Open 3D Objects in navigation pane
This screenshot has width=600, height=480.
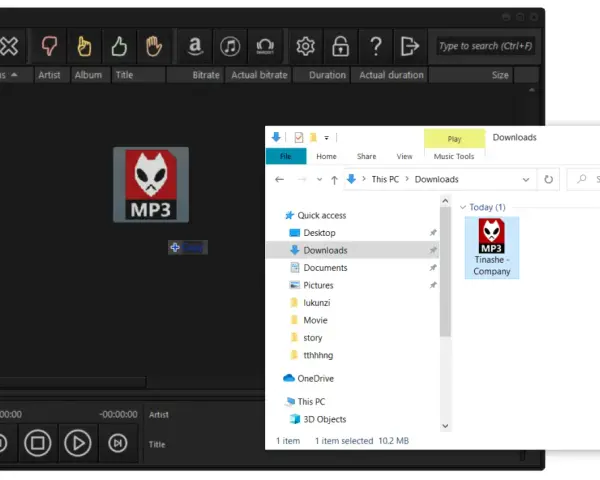(324, 419)
